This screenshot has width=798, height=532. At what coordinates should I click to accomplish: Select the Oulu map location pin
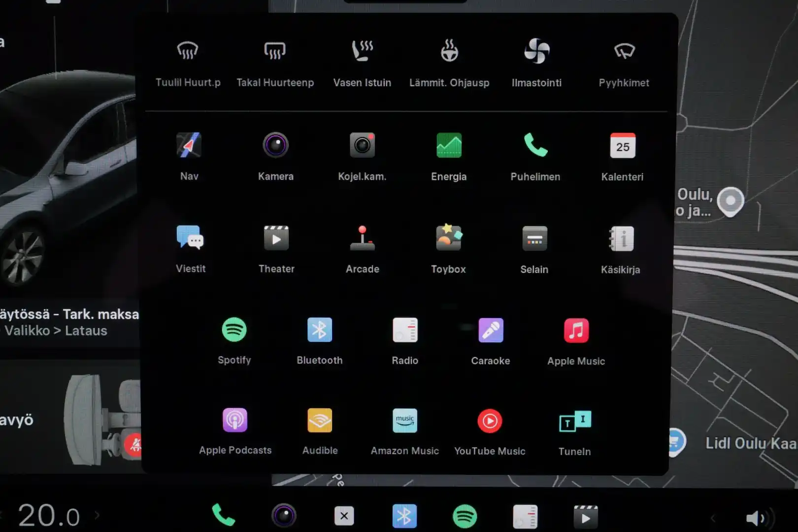coord(730,201)
